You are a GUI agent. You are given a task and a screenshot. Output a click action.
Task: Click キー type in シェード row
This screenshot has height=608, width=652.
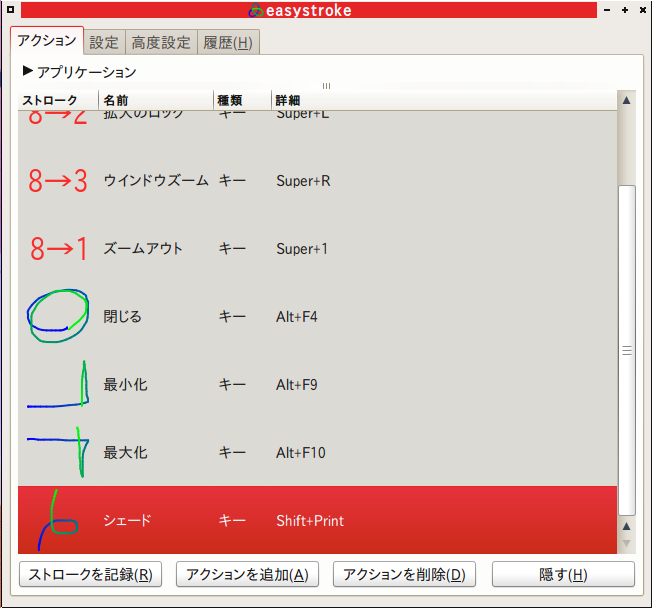click(232, 520)
